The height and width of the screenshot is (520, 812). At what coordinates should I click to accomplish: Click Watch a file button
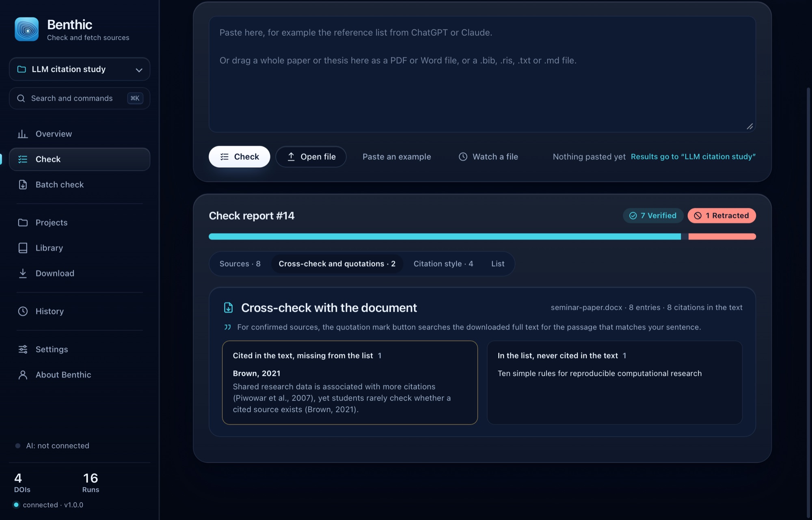(x=488, y=157)
